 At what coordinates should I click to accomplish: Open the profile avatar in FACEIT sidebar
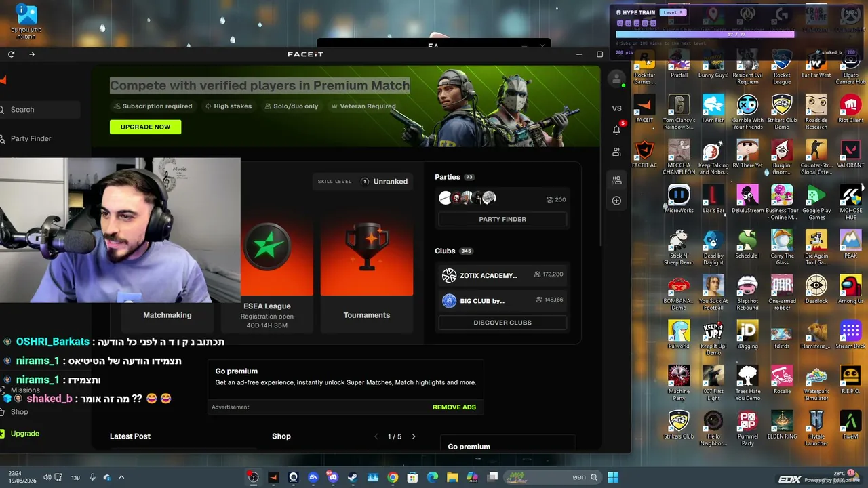pyautogui.click(x=616, y=79)
